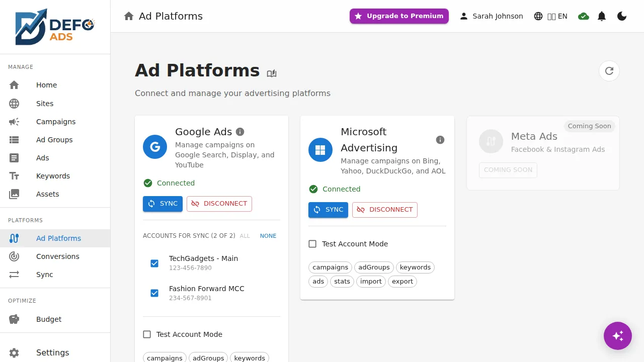Click the Meta Ads card title

tap(534, 136)
